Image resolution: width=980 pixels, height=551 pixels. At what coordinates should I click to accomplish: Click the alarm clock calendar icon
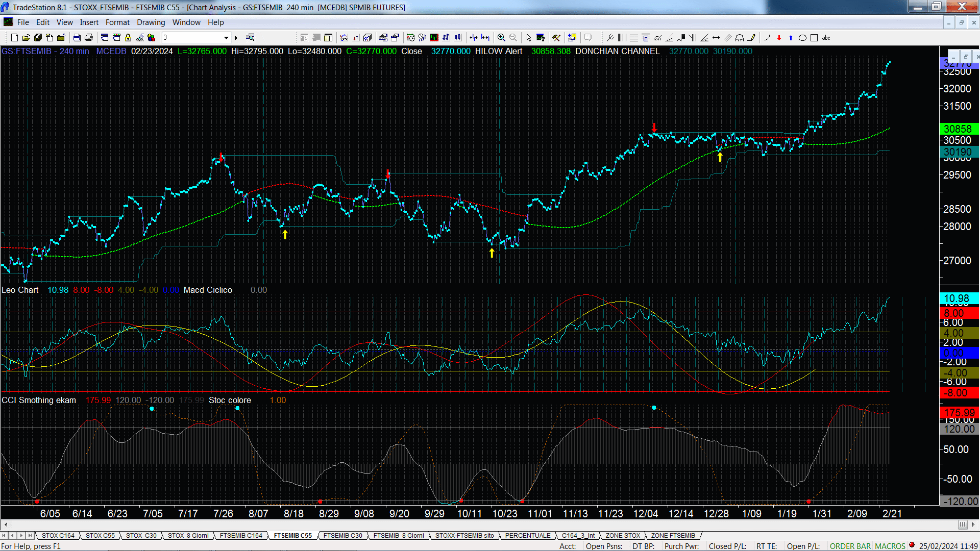pyautogui.click(x=410, y=37)
